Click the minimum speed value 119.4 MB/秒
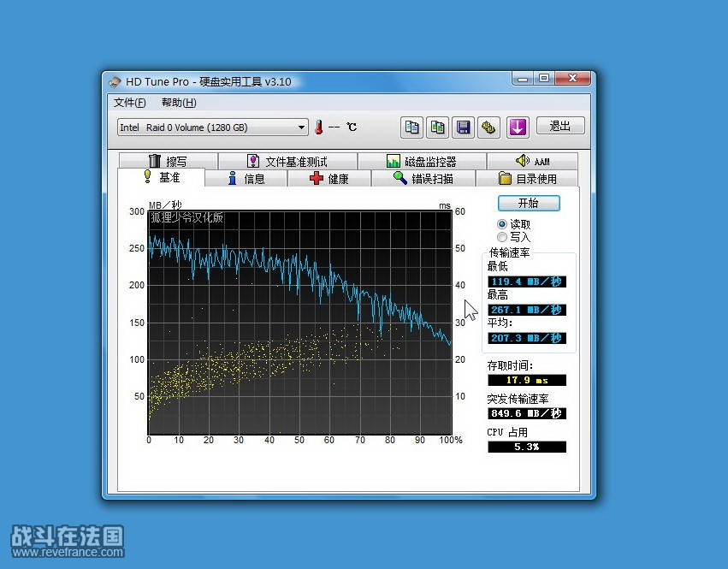Viewport: 728px width, 569px height. (527, 282)
